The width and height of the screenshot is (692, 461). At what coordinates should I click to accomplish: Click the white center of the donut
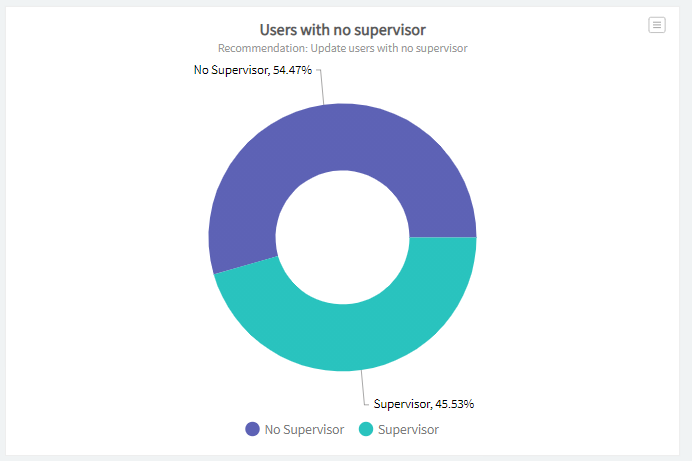(343, 236)
